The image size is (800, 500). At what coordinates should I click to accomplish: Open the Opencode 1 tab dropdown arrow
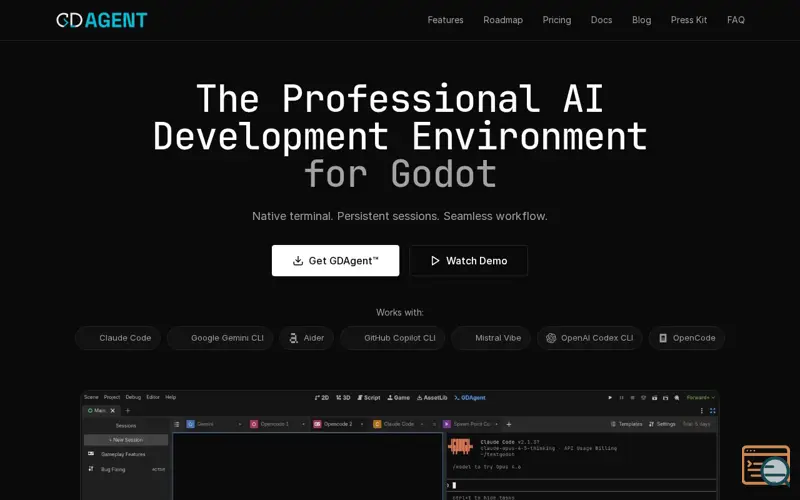pos(303,424)
